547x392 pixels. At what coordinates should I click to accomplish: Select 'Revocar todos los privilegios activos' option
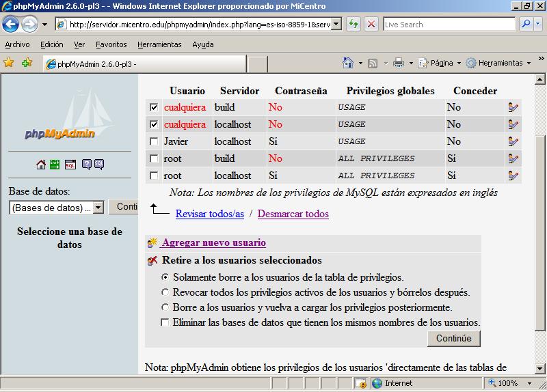click(165, 292)
